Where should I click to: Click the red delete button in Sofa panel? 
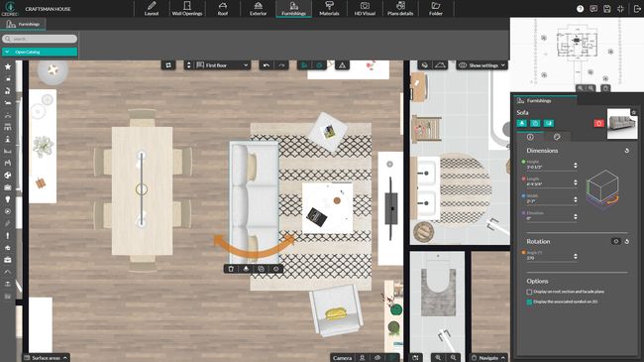(598, 123)
